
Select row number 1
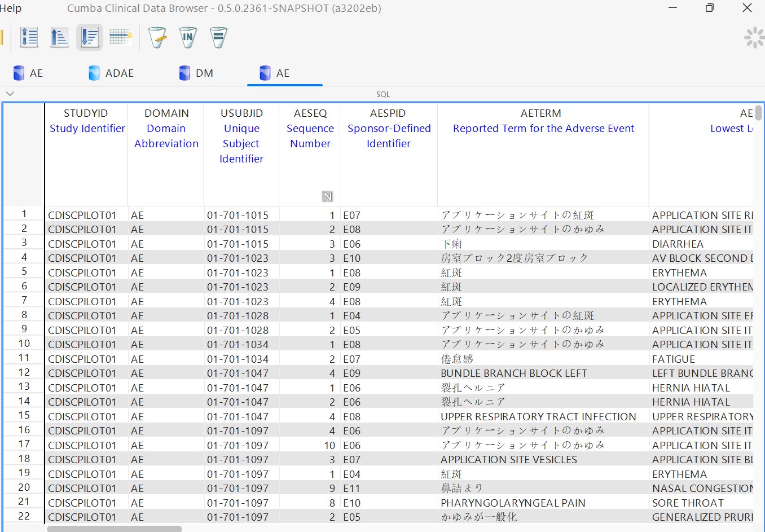pyautogui.click(x=24, y=214)
